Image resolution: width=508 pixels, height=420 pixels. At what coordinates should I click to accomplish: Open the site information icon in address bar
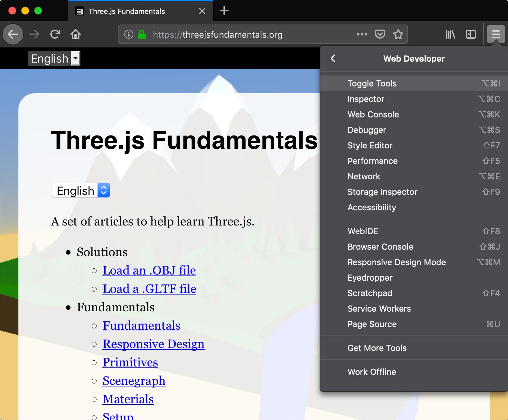[x=129, y=34]
